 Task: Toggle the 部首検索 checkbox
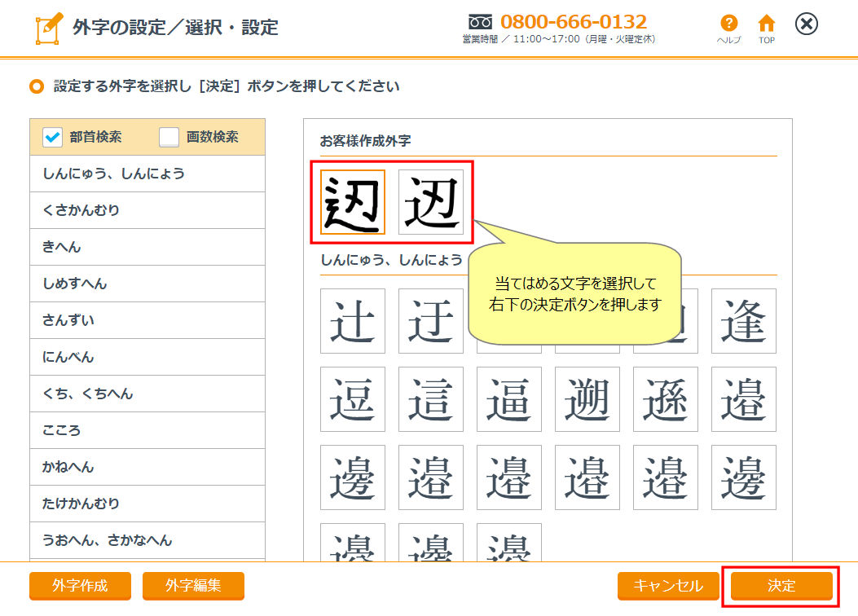point(53,137)
